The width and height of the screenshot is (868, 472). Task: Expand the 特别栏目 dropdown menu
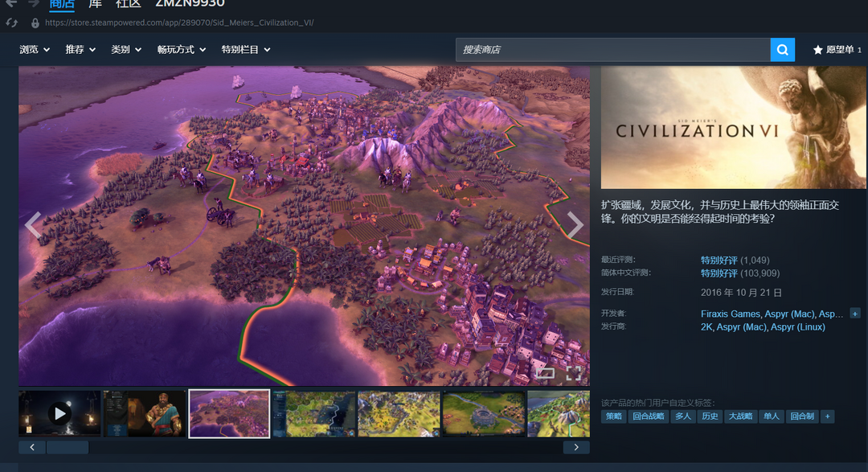pyautogui.click(x=246, y=50)
